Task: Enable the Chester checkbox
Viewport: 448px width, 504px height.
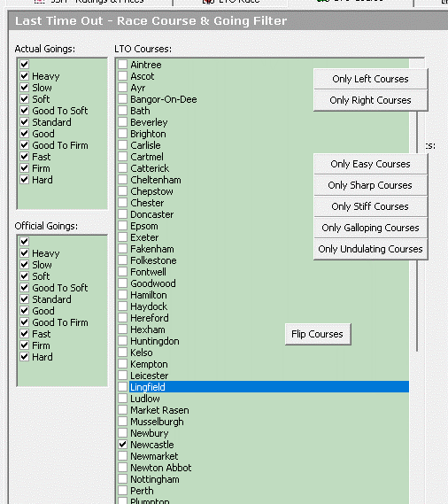Action: [x=122, y=203]
